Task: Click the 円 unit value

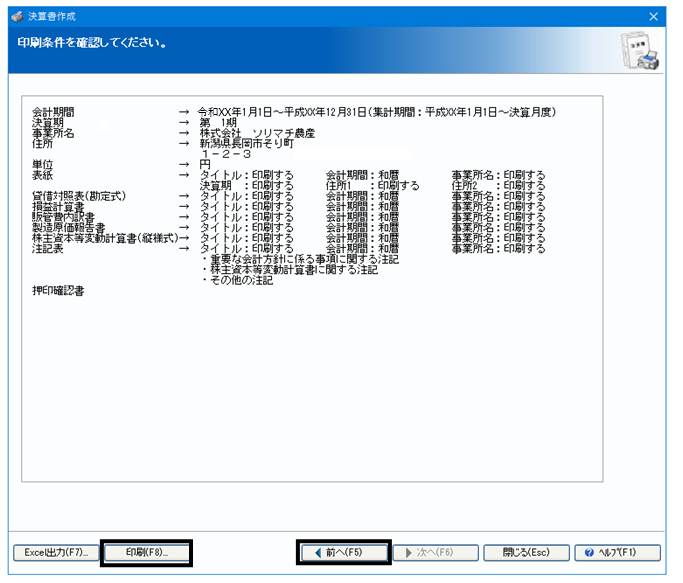Action: click(205, 164)
